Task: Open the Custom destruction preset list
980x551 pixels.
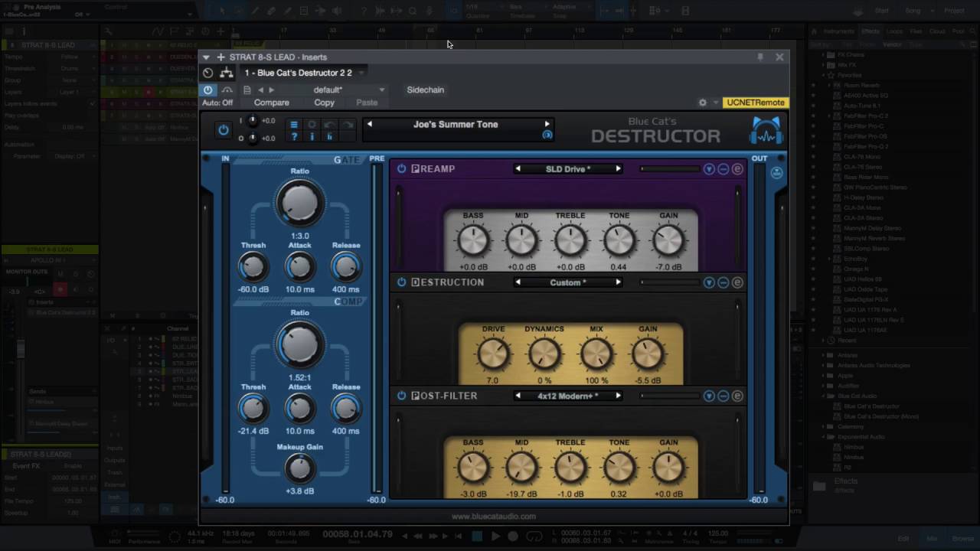Action: [568, 282]
